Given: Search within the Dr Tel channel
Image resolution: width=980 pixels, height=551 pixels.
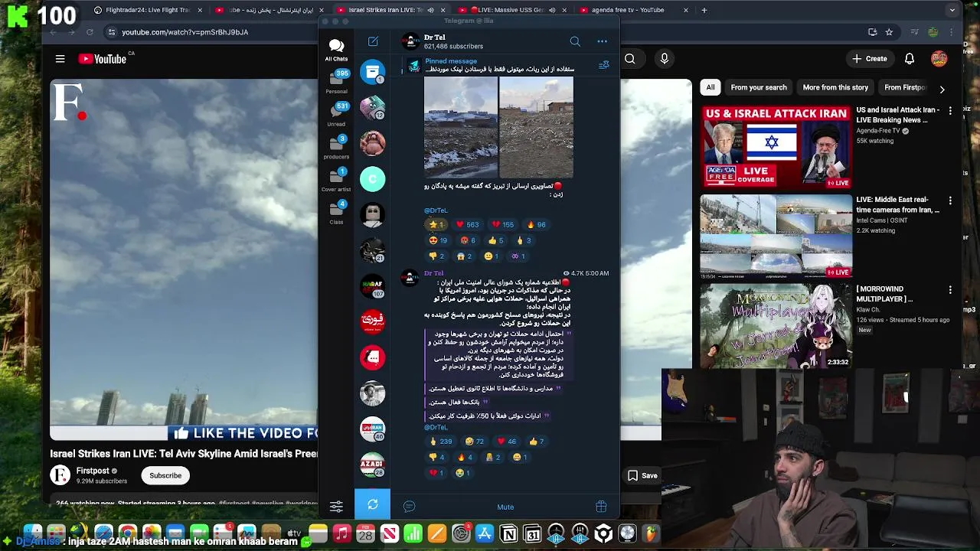Looking at the screenshot, I should pos(575,41).
